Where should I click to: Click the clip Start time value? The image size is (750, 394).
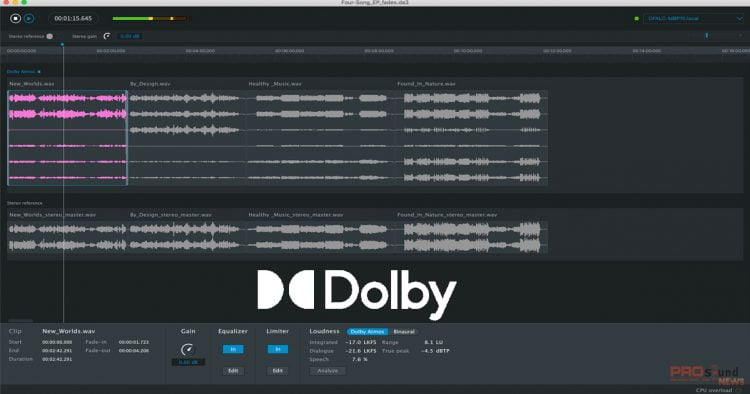pyautogui.click(x=57, y=342)
